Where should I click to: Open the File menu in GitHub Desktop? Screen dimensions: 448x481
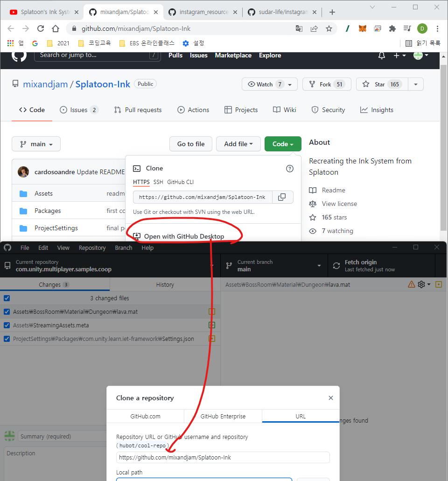(25, 248)
